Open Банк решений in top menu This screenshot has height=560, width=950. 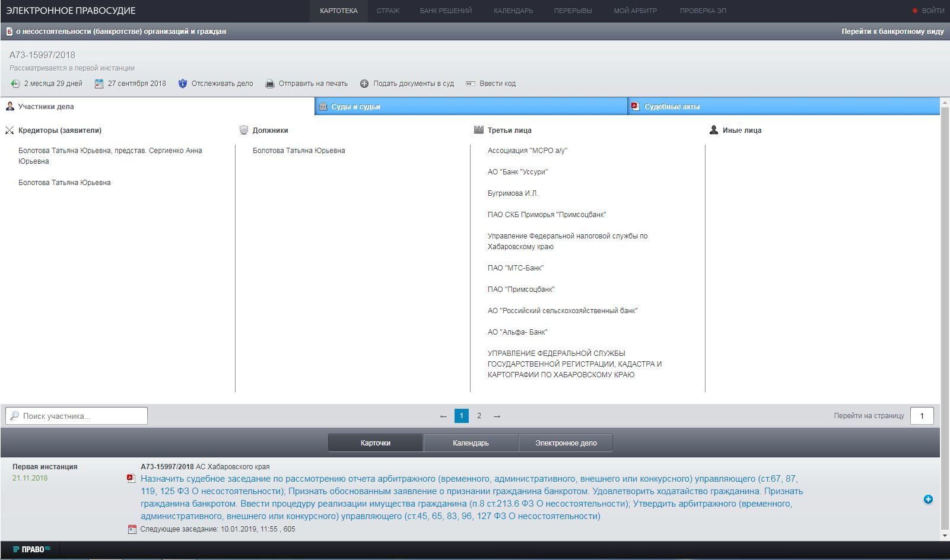[446, 11]
